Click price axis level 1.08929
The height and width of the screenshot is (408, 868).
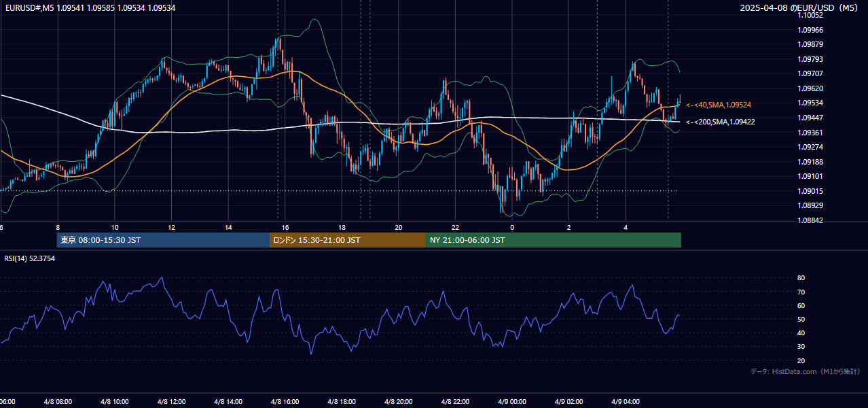click(811, 205)
